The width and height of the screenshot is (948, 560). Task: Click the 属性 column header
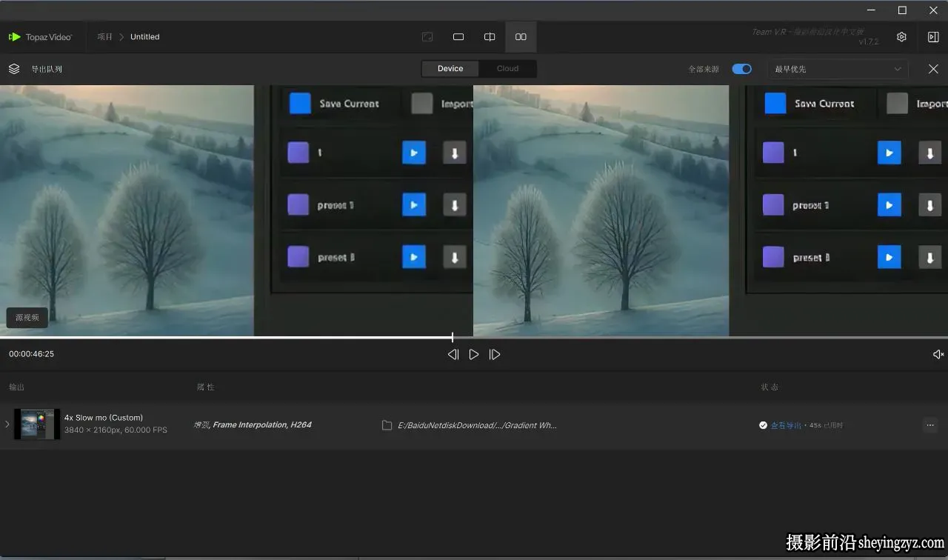point(205,387)
